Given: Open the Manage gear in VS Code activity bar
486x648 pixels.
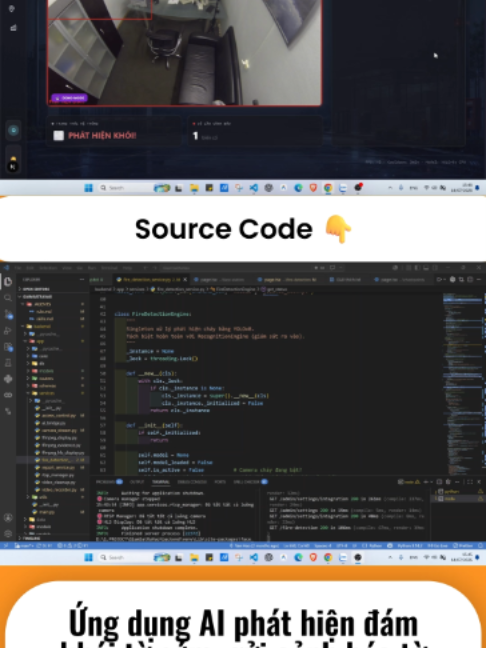Looking at the screenshot, I should point(8,534).
